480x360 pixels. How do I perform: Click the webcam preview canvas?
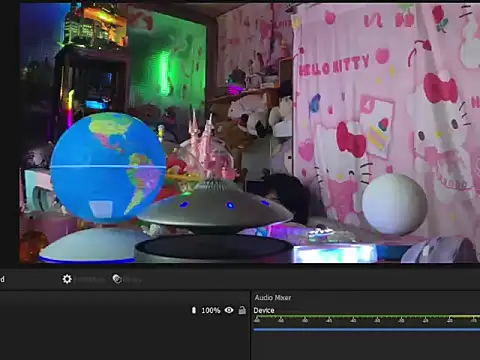click(x=250, y=133)
